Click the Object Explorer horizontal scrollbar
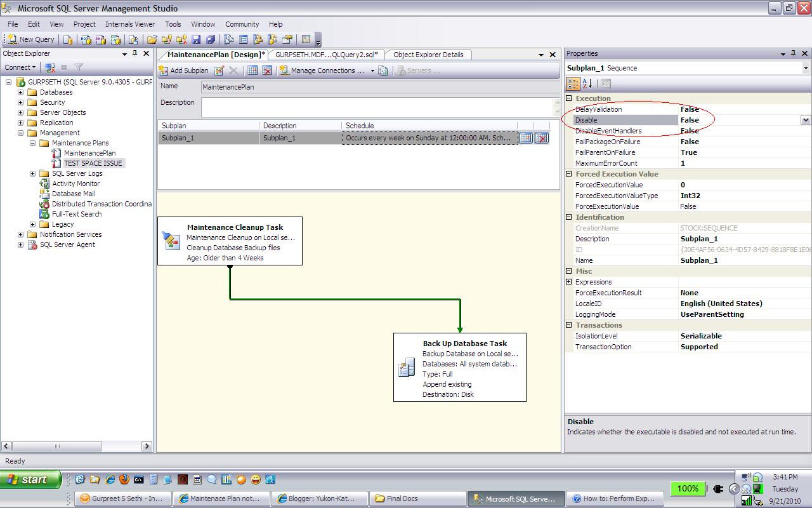Screen dimensions: 812x508 pyautogui.click(x=76, y=446)
